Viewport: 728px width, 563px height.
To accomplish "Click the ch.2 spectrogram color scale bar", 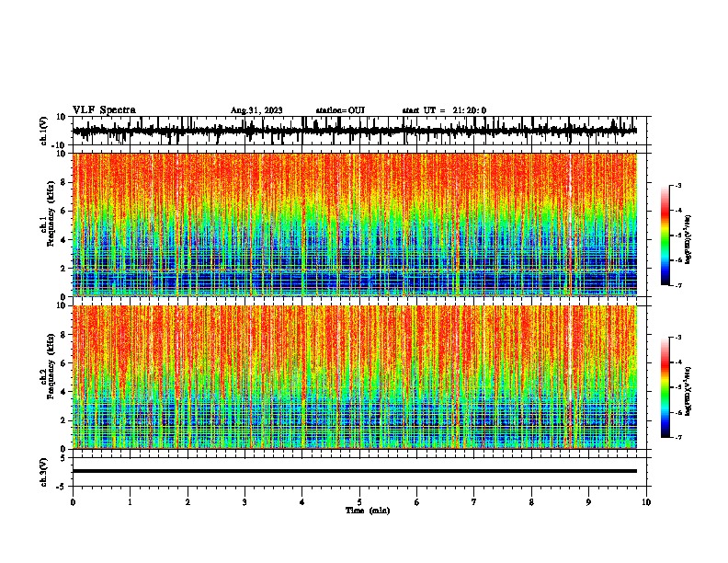I will pos(665,387).
